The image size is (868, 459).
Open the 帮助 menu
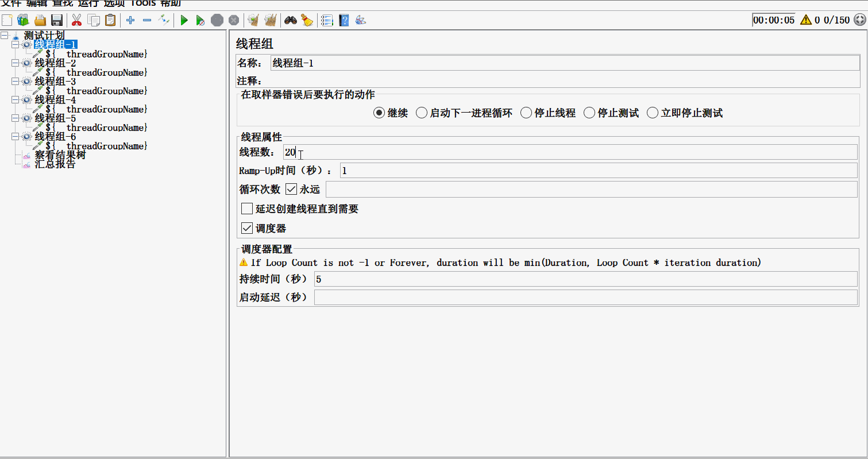tap(171, 3)
